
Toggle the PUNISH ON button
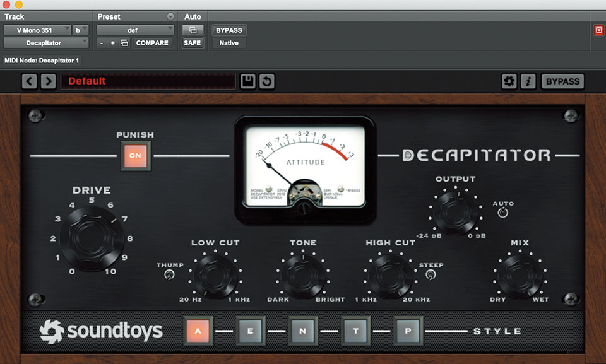(135, 156)
